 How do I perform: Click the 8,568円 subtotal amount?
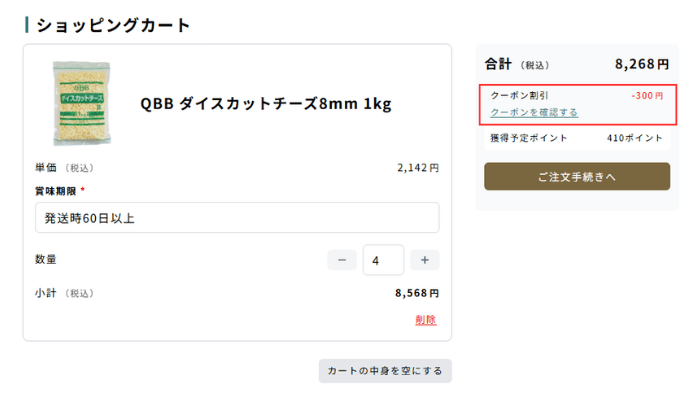(417, 293)
